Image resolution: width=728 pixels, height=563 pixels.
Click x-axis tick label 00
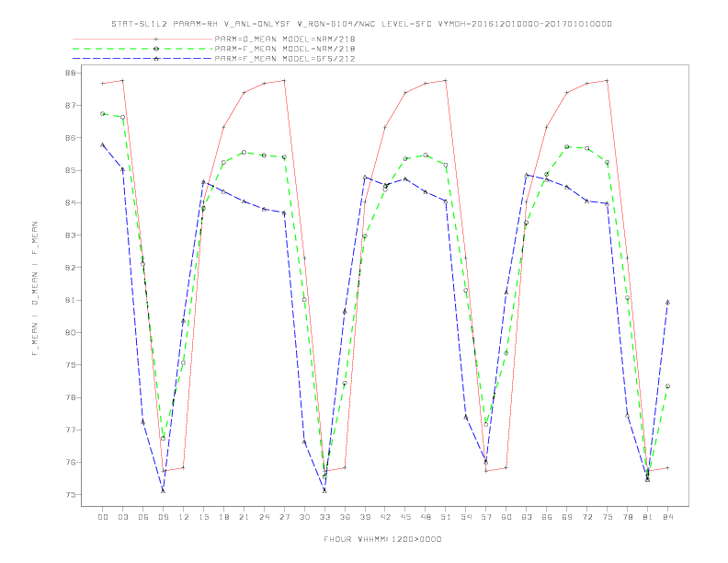tap(103, 517)
